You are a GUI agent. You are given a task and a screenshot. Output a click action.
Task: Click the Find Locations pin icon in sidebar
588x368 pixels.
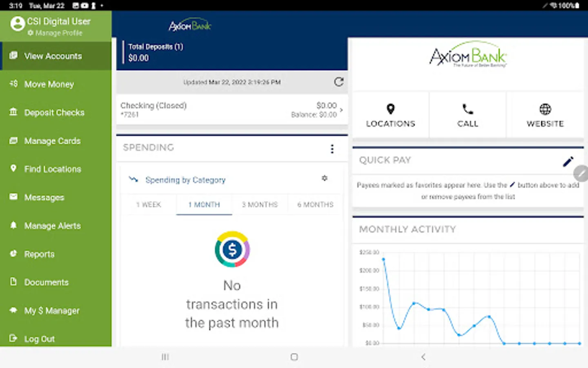[x=13, y=168]
